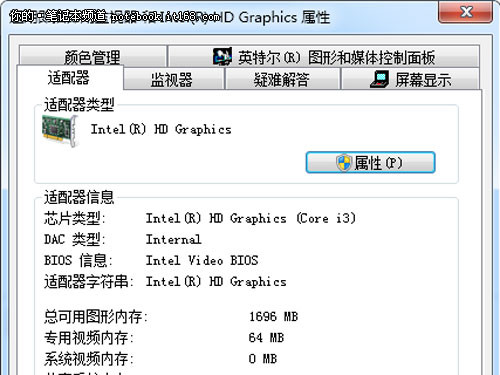Click the 系统视频内存 label

tap(89, 359)
